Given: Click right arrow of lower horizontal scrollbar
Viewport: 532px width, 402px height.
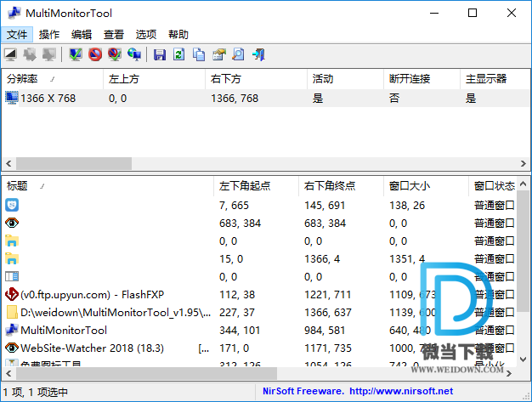Looking at the screenshot, I should 508,373.
